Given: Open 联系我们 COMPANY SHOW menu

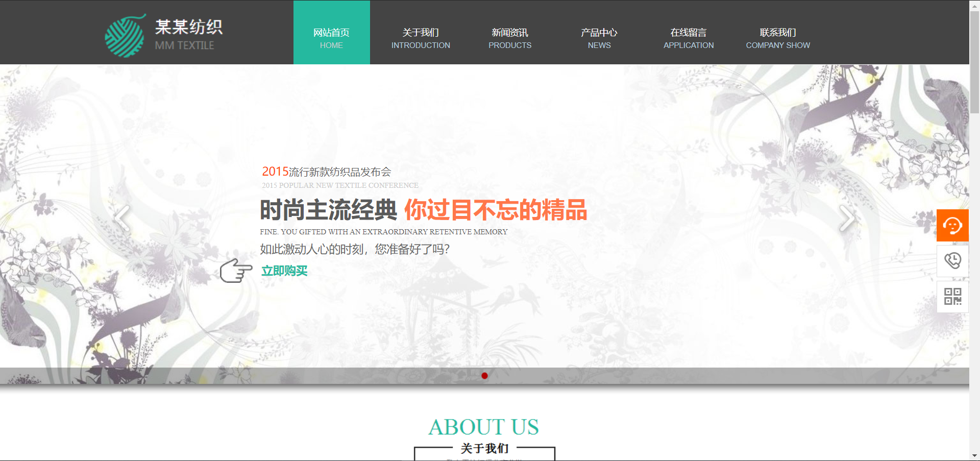Looking at the screenshot, I should tap(778, 38).
